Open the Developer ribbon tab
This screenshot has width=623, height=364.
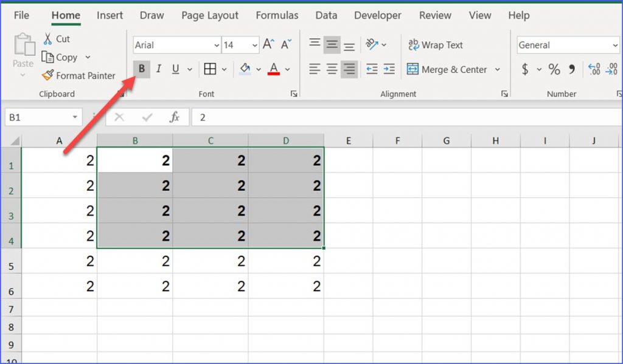[x=377, y=15]
